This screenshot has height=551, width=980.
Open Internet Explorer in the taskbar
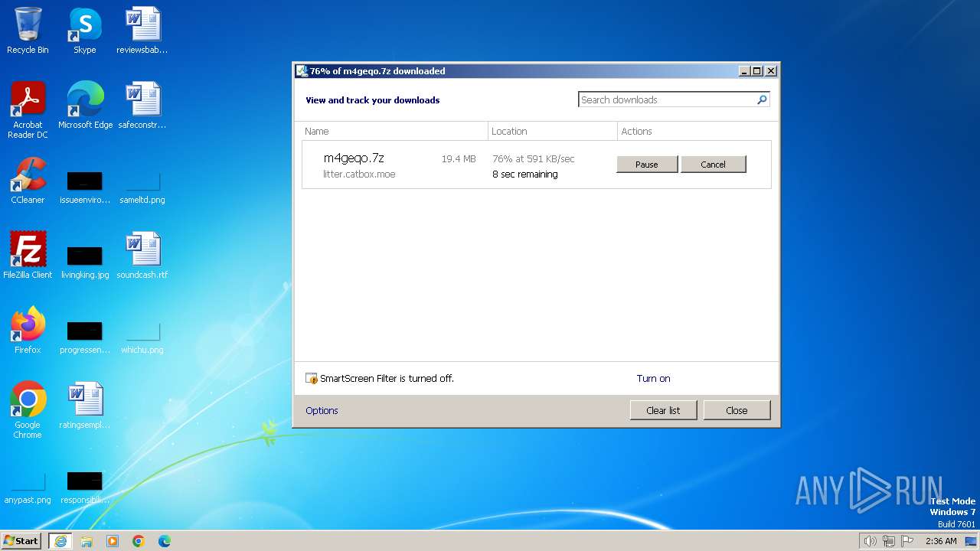tap(60, 541)
